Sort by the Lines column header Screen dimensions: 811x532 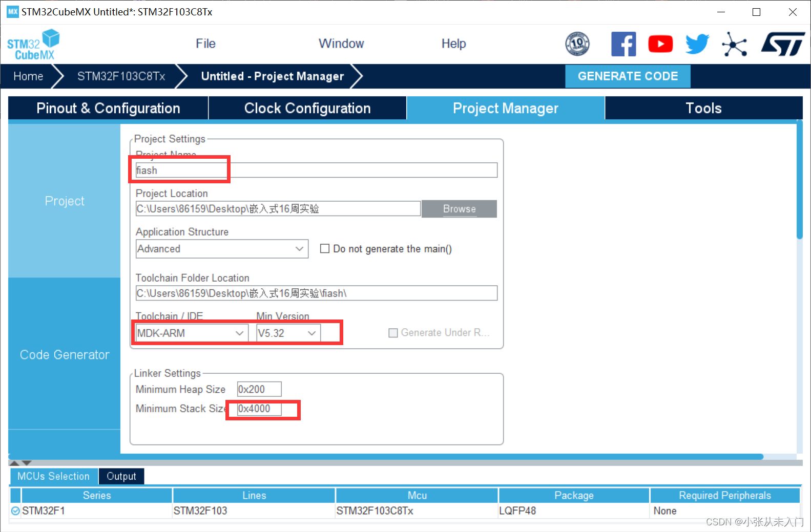coord(254,495)
